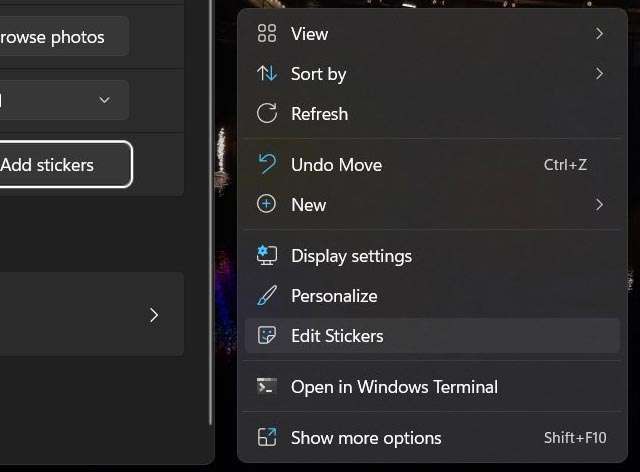Screen dimensions: 640x472
Task: Click the Personalize paintbrush icon
Action: point(266,296)
